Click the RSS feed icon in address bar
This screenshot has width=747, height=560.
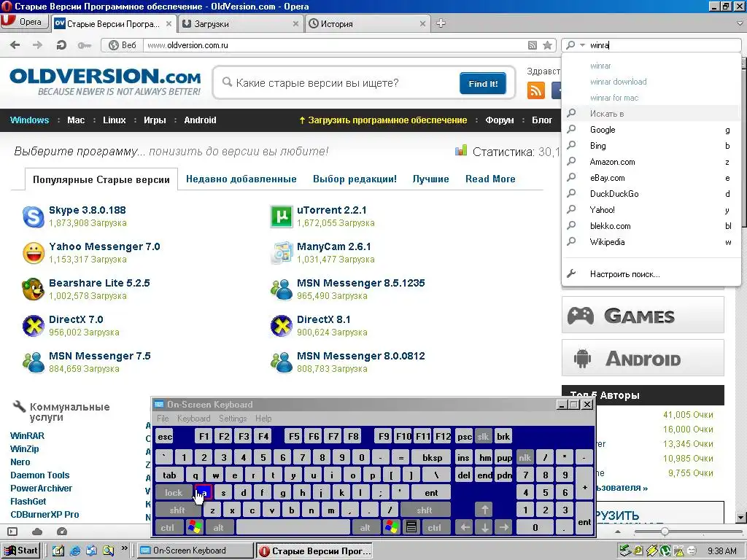[533, 45]
